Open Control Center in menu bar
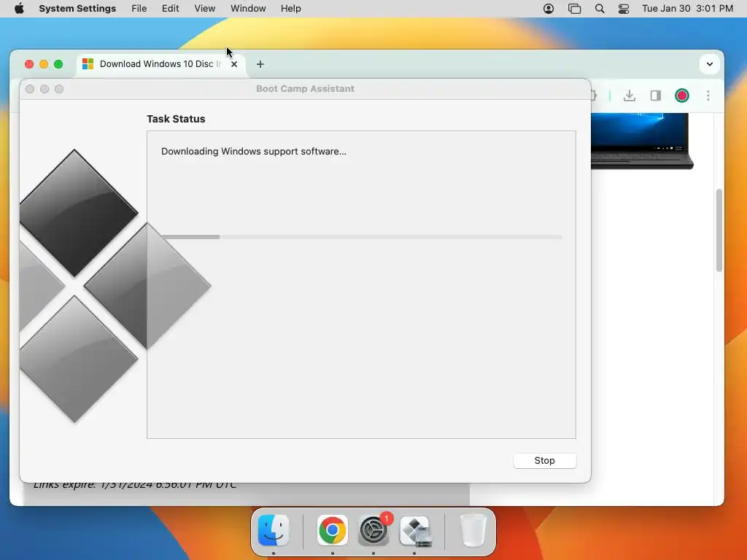The image size is (747, 560). (x=624, y=9)
